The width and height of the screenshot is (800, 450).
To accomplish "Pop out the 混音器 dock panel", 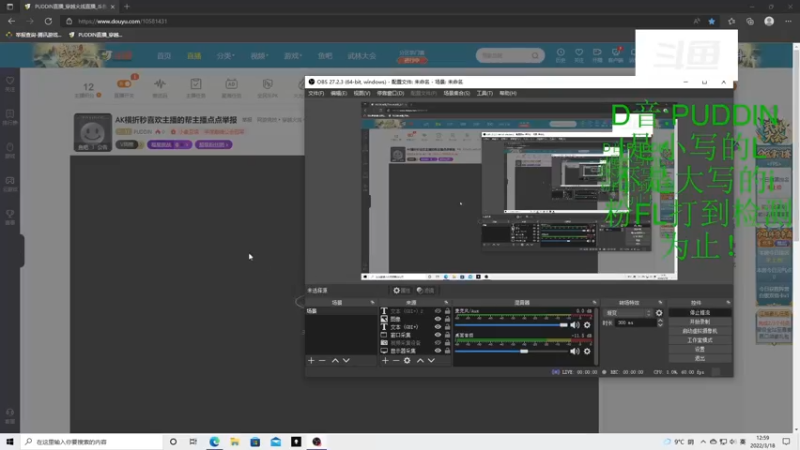I will point(594,303).
